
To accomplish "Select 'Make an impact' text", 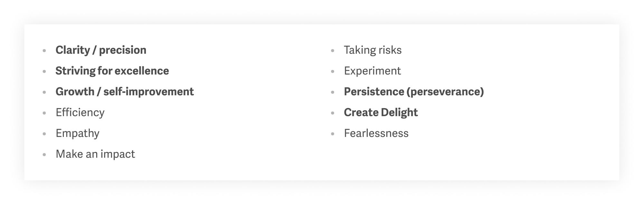I will (x=95, y=154).
